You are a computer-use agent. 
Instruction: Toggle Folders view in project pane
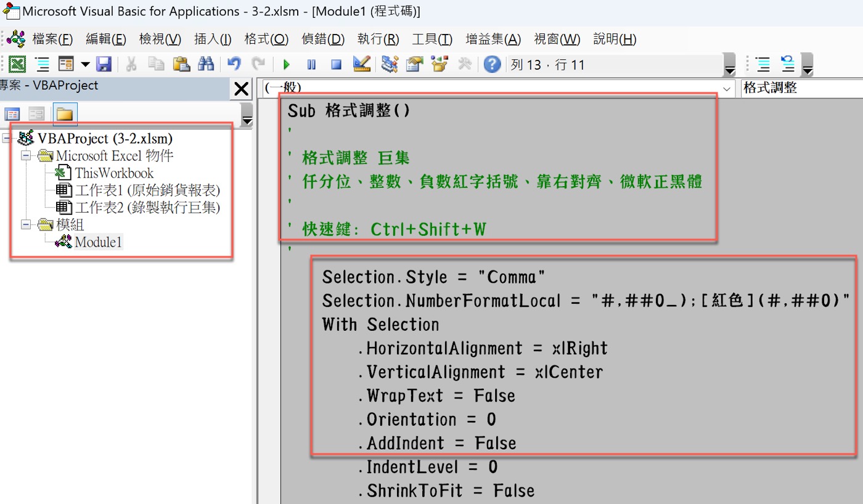click(65, 114)
